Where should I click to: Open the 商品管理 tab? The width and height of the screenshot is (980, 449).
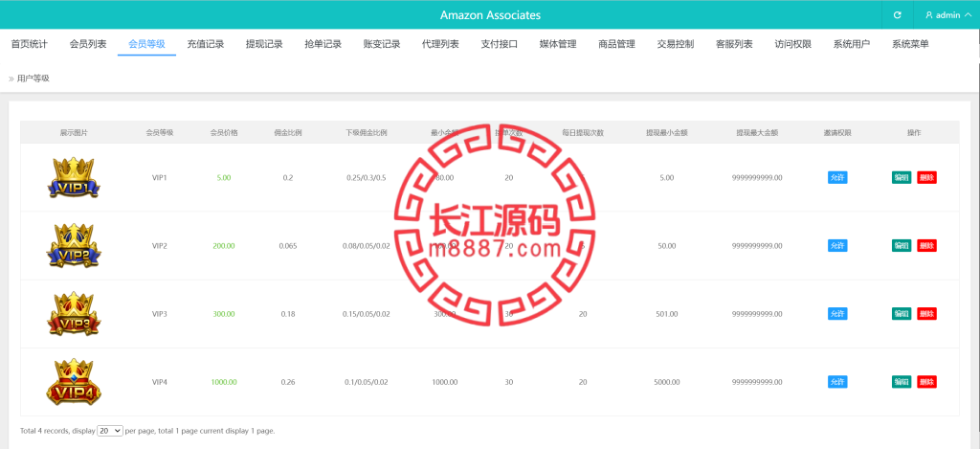coord(617,44)
